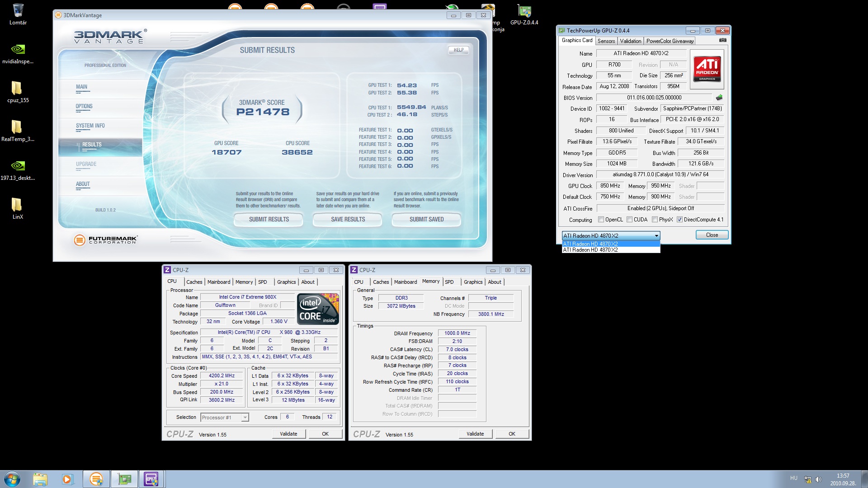Click the BIOS save chip icon
The image size is (868, 488).
719,98
